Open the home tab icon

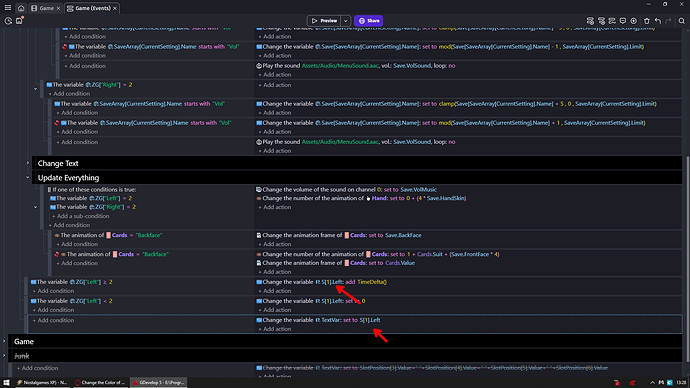tap(21, 8)
